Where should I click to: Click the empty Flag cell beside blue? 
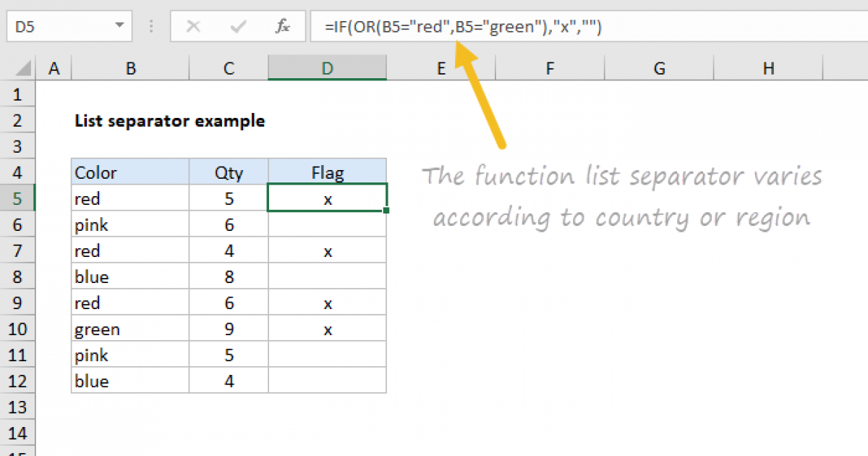pos(327,276)
